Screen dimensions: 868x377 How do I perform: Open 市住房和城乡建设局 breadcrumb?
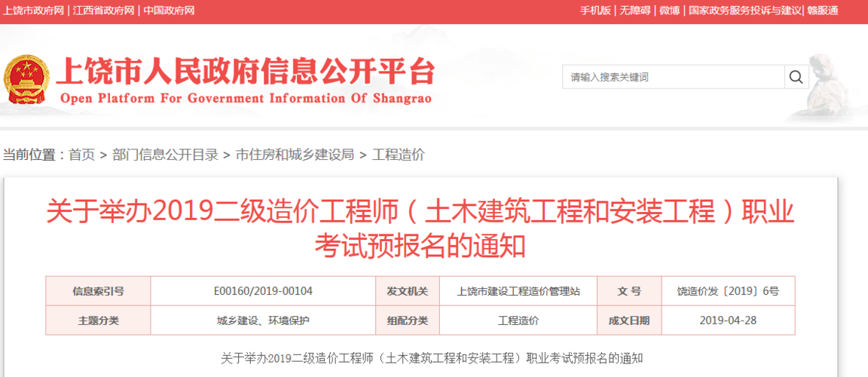295,155
